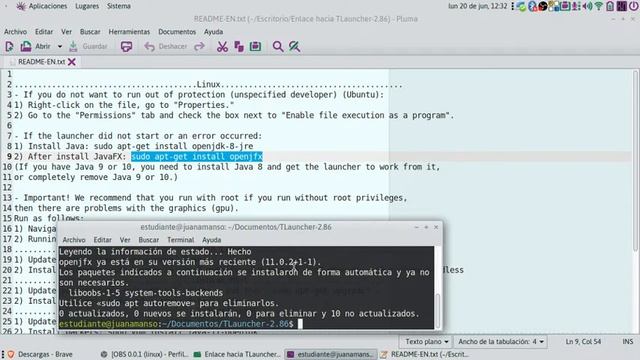Close the README-EN.txt tab
The width and height of the screenshot is (640, 360).
(72, 62)
